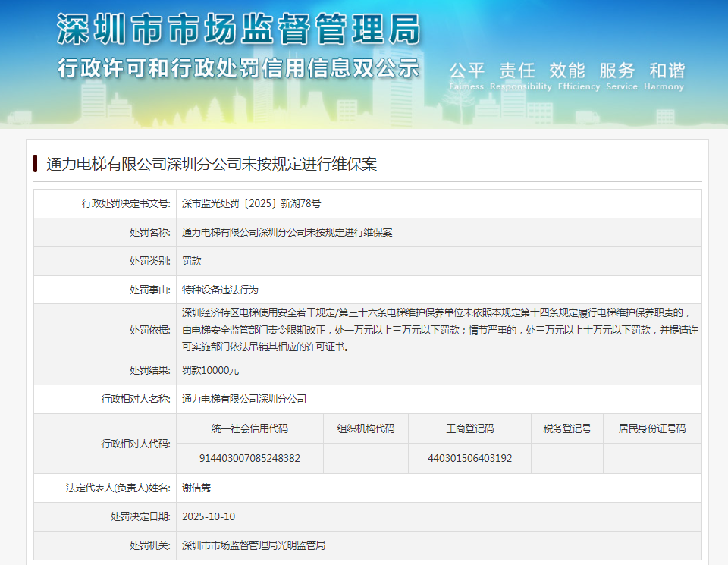
Task: Click the 深圳市市场监督管理局 banner title
Action: point(238,30)
